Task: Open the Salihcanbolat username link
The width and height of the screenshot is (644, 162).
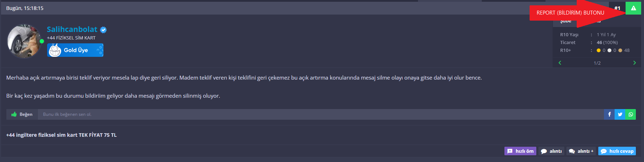Action: click(72, 29)
